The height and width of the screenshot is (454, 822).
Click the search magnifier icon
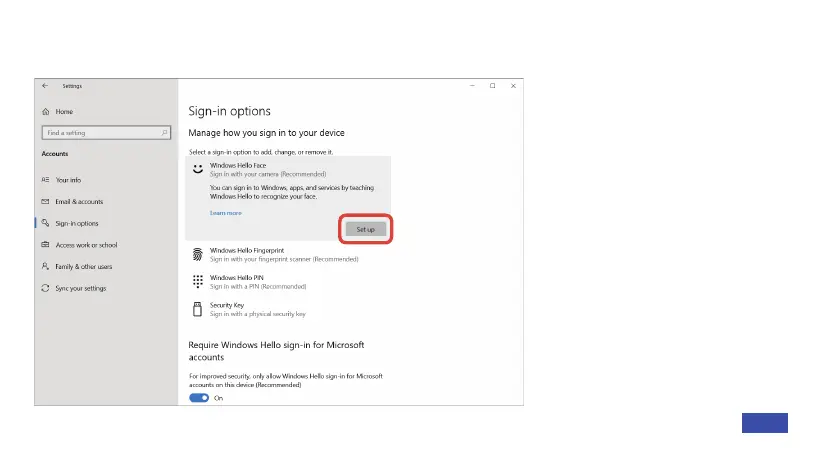pyautogui.click(x=165, y=133)
